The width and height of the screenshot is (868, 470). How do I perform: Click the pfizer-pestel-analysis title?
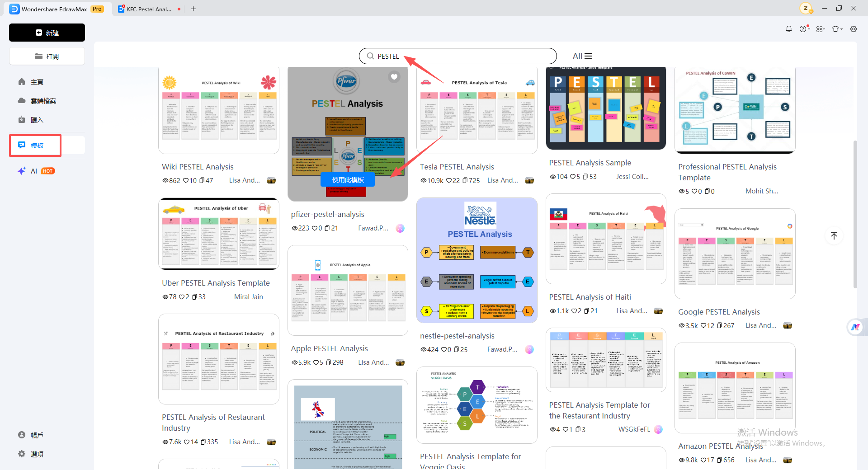[327, 214]
